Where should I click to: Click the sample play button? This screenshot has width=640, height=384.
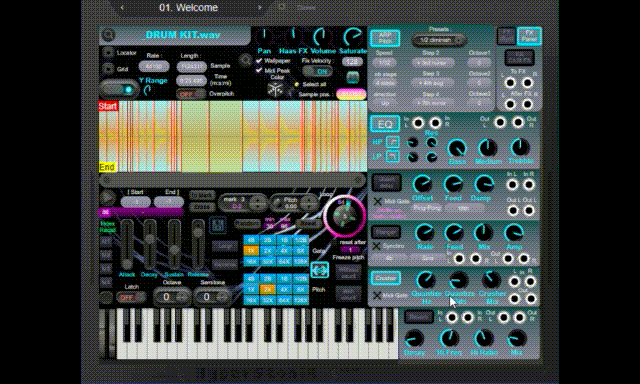108,198
